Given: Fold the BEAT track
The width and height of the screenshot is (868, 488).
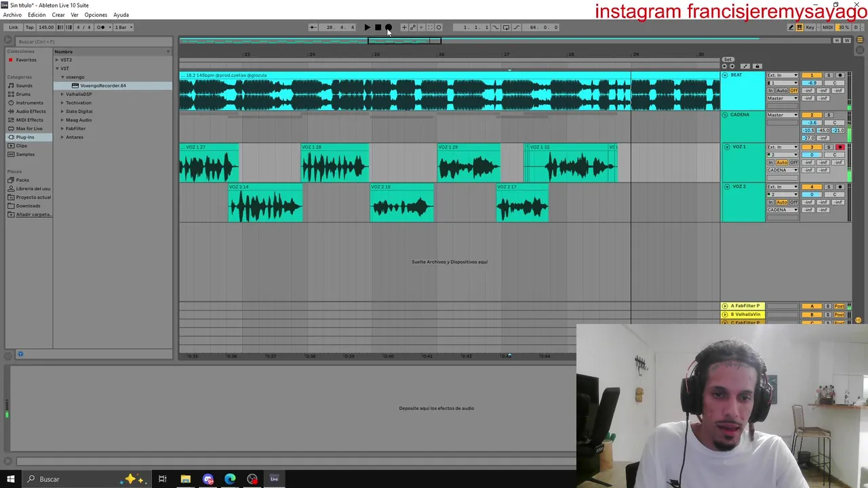Looking at the screenshot, I should pos(725,75).
